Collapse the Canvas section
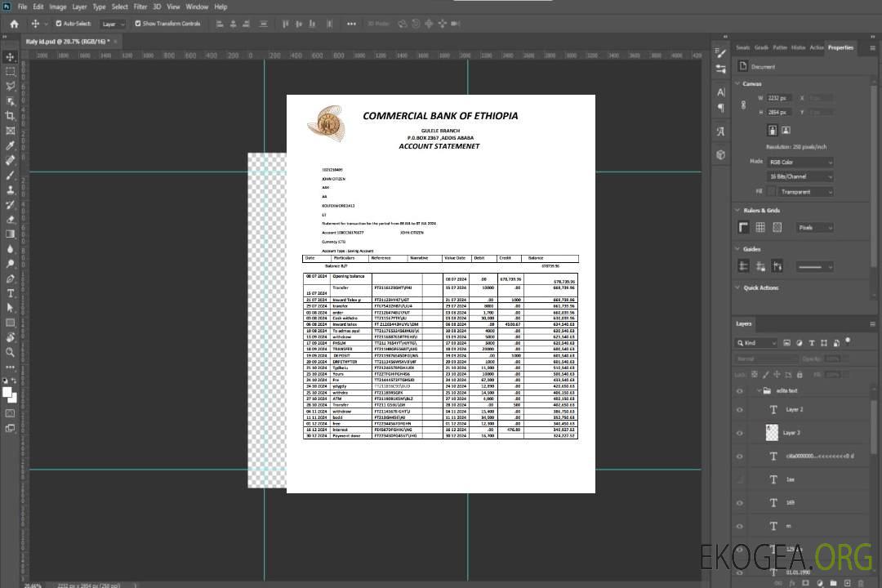 coord(737,83)
